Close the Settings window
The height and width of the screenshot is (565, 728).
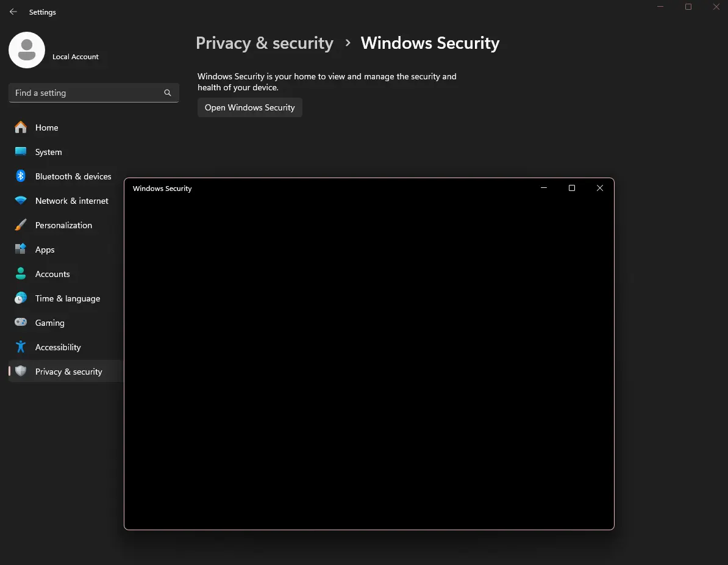pyautogui.click(x=716, y=7)
